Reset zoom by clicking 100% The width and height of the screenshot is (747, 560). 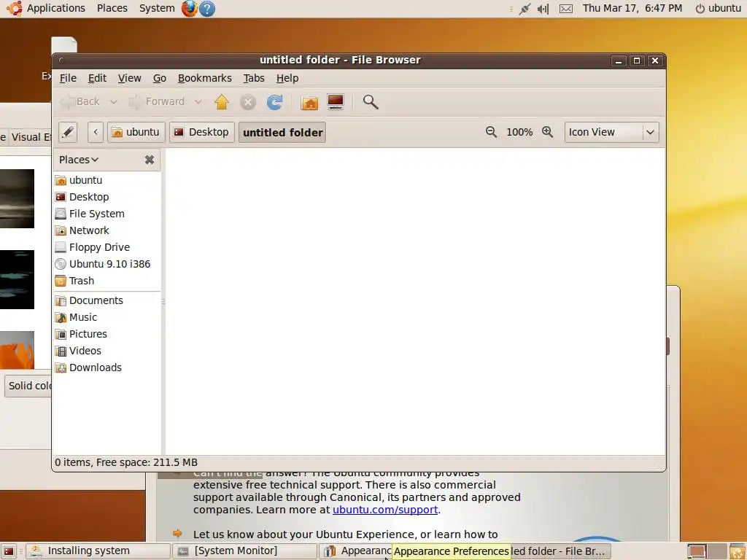click(519, 132)
